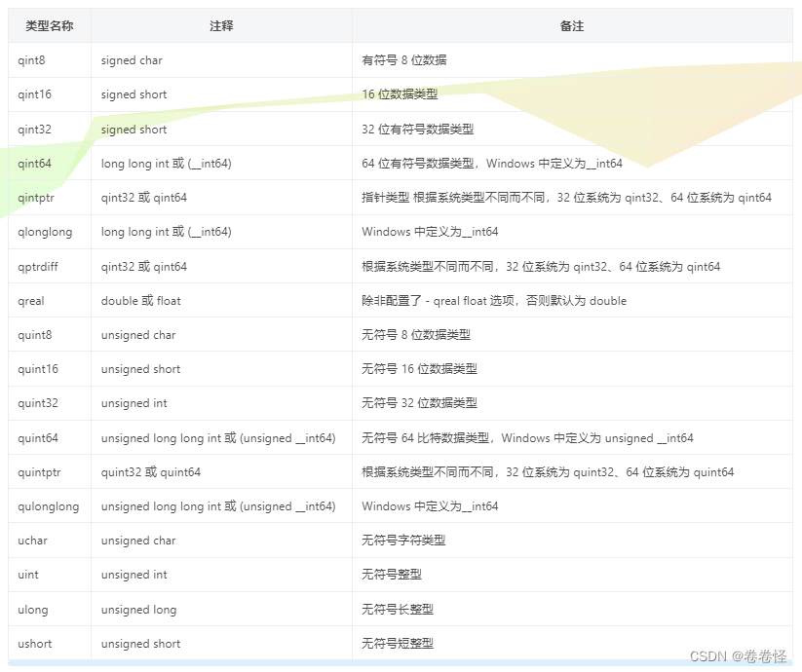Select the qint8 table cell
The image size is (802, 672).
pyautogui.click(x=30, y=60)
